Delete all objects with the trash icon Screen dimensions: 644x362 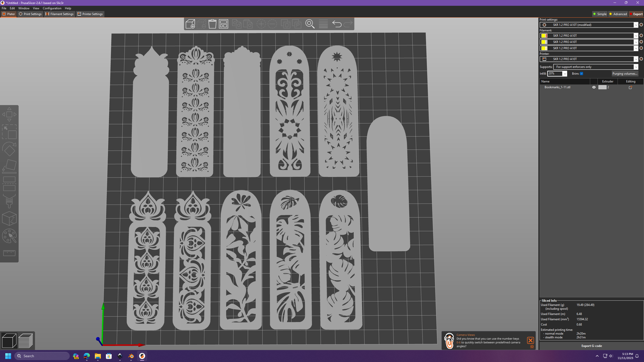click(x=212, y=24)
